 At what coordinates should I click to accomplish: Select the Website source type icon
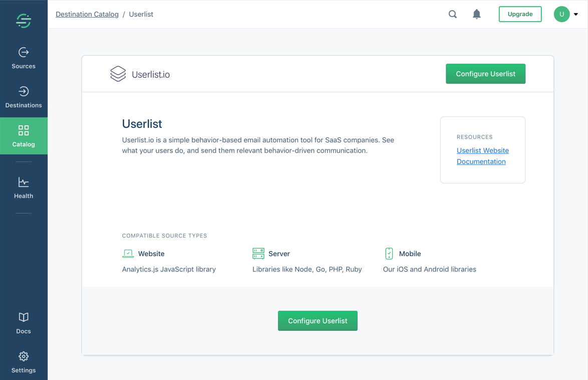coord(128,254)
